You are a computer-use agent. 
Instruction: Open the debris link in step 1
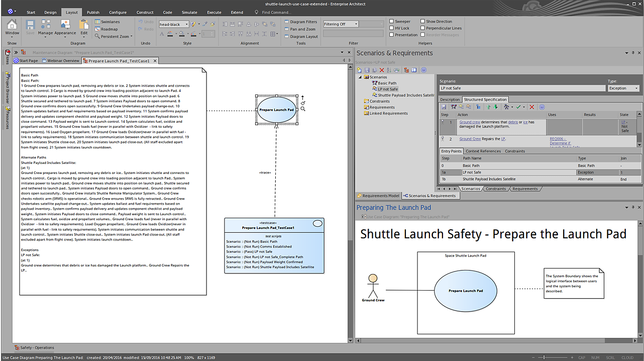click(513, 122)
